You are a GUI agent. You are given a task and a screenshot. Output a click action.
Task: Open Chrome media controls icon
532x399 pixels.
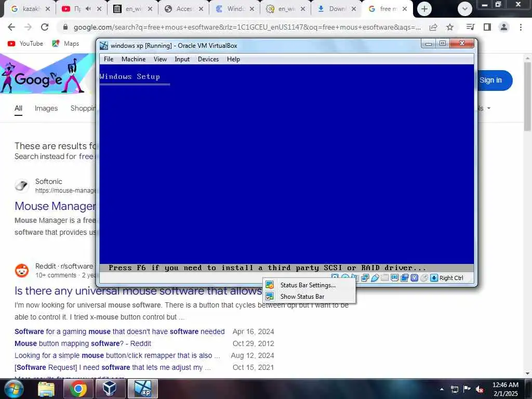pyautogui.click(x=470, y=27)
